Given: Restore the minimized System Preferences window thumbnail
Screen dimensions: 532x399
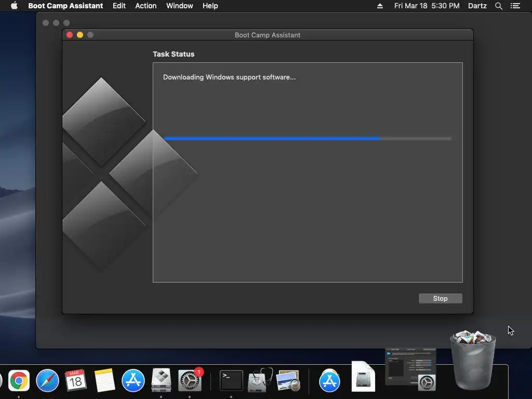Looking at the screenshot, I should pos(410,370).
